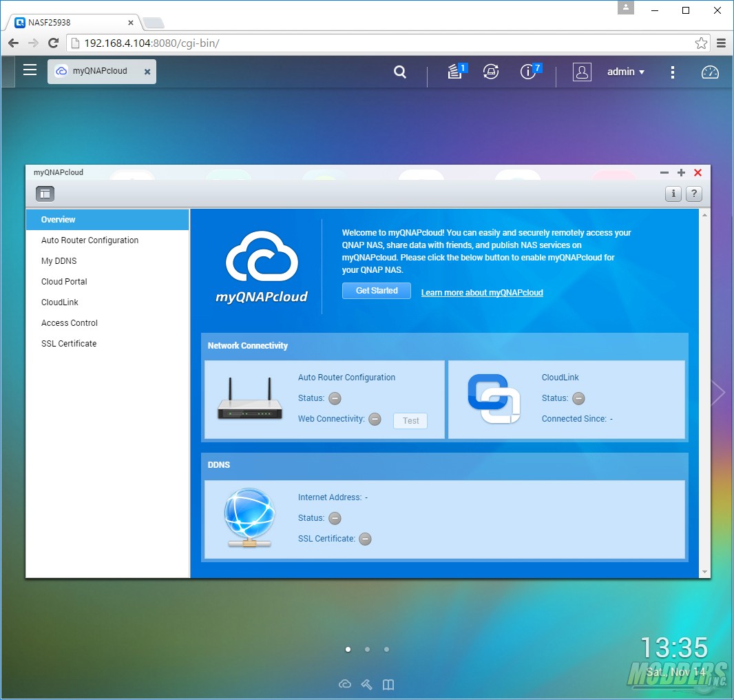Open Cloud Portal in sidebar

pyautogui.click(x=107, y=281)
